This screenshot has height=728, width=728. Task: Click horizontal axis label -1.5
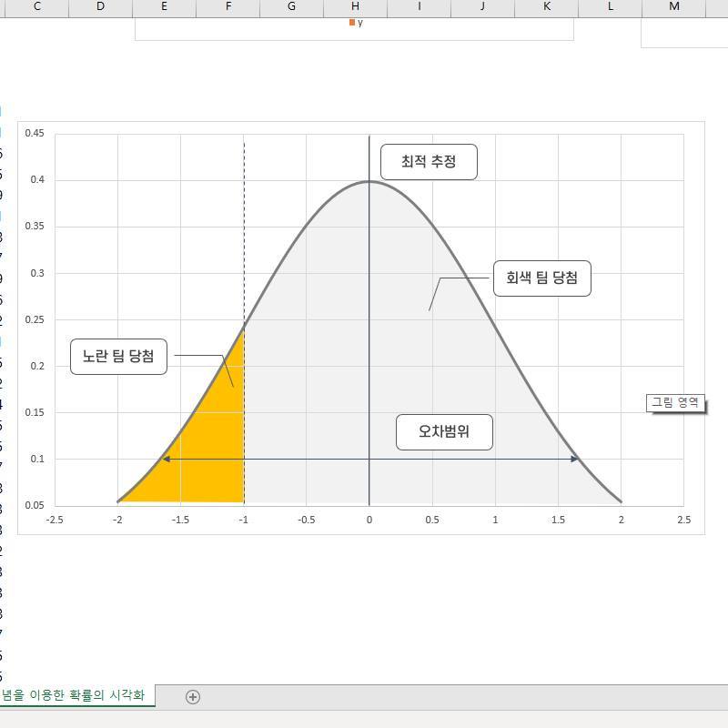pos(180,520)
